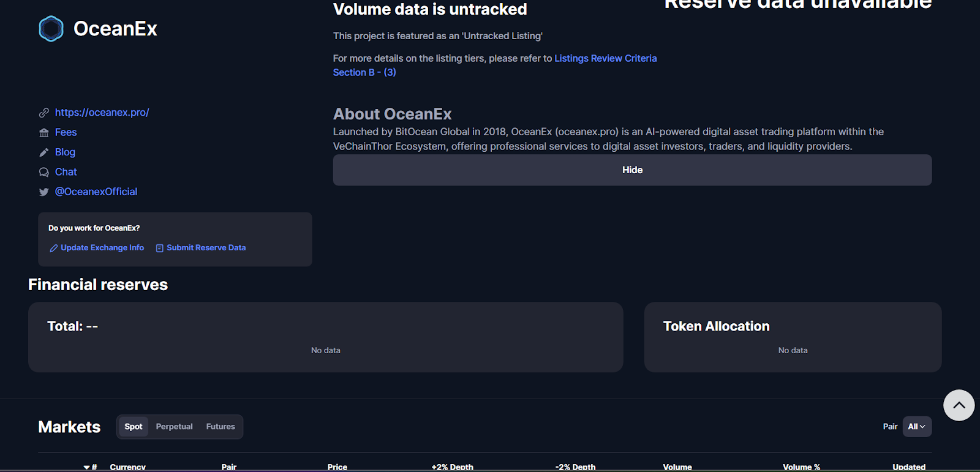Click Submit Reserve Data link
Viewport: 980px width, 472px height.
click(206, 248)
